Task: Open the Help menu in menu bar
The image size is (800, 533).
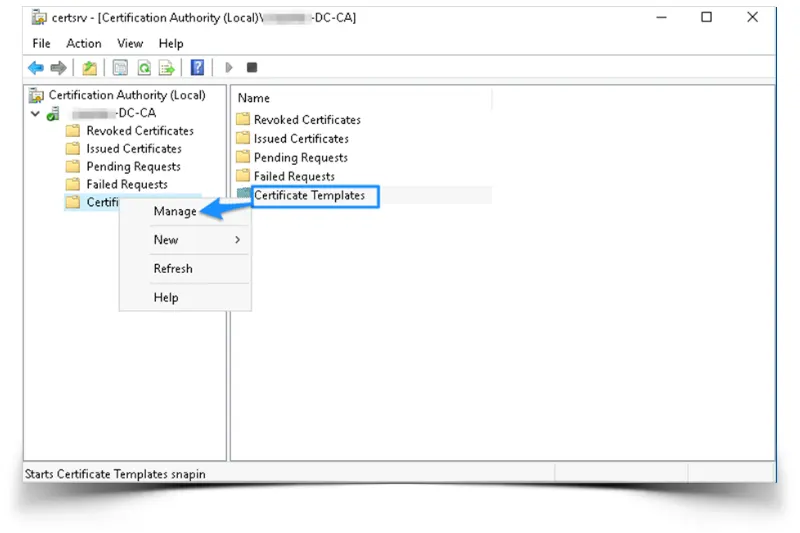Action: coord(171,43)
